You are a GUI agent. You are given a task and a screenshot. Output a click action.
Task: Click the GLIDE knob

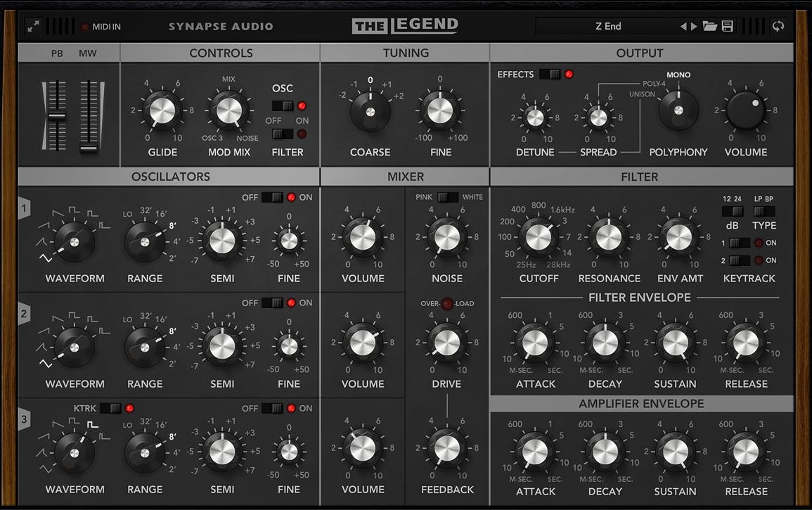tap(162, 110)
